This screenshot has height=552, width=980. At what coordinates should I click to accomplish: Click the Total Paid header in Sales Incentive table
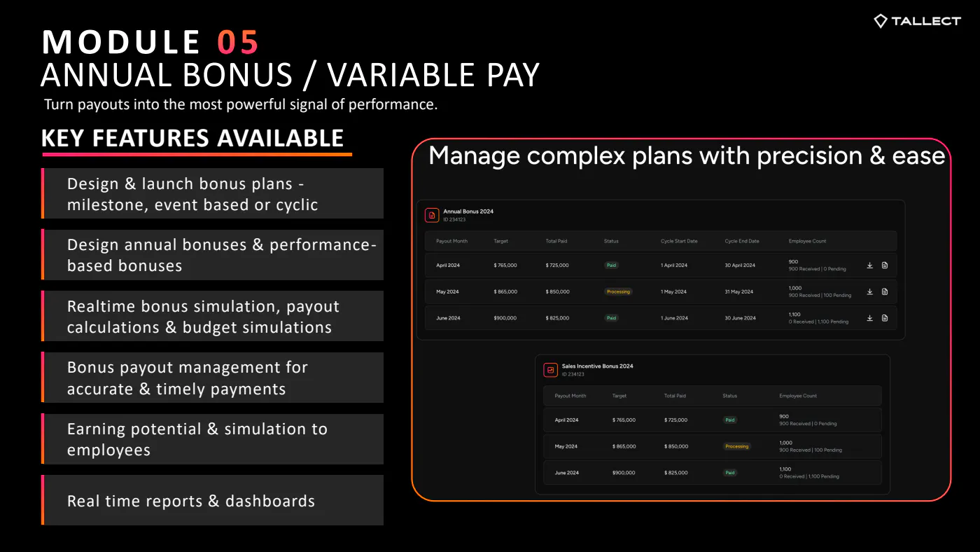[675, 396]
